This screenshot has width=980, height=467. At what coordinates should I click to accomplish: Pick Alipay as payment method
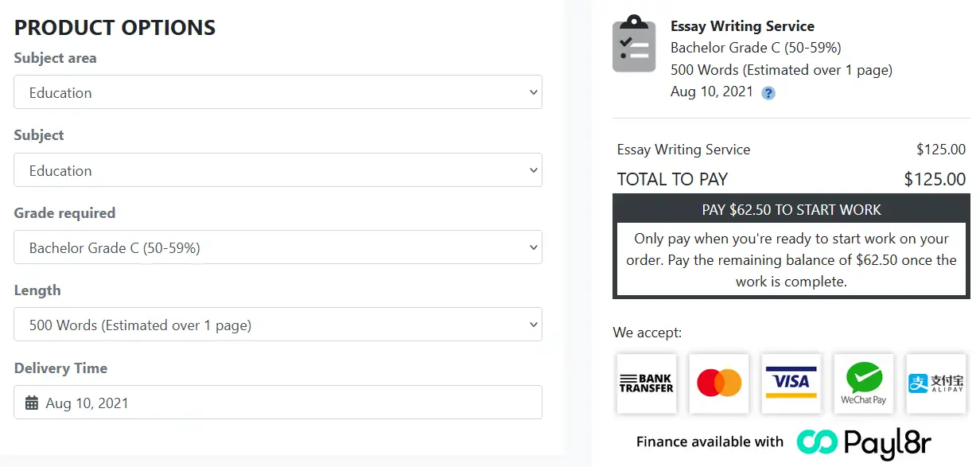click(935, 384)
